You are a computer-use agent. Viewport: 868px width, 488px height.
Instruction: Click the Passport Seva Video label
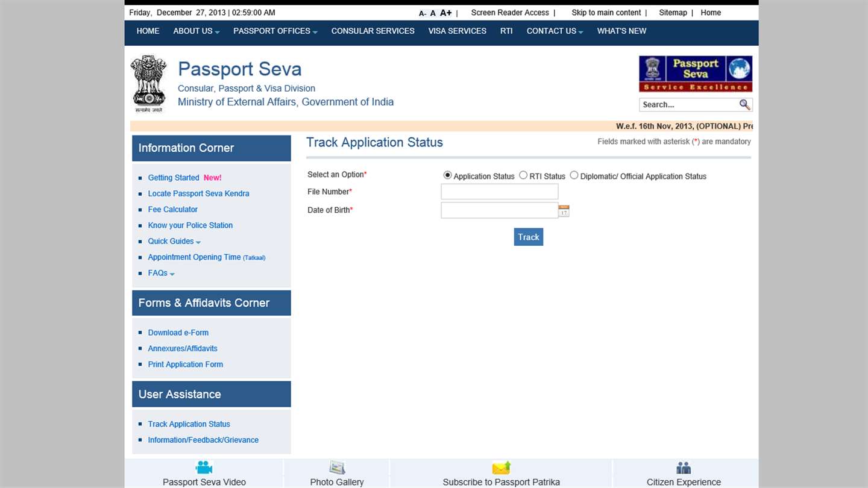(204, 482)
